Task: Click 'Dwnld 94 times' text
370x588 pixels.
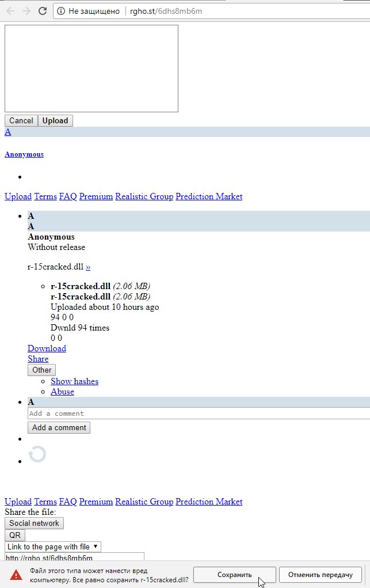Action: [80, 328]
